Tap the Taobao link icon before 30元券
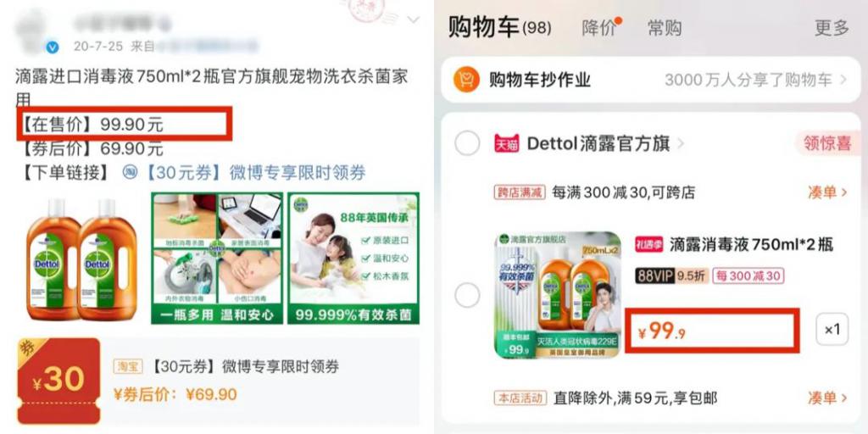 (x=130, y=173)
